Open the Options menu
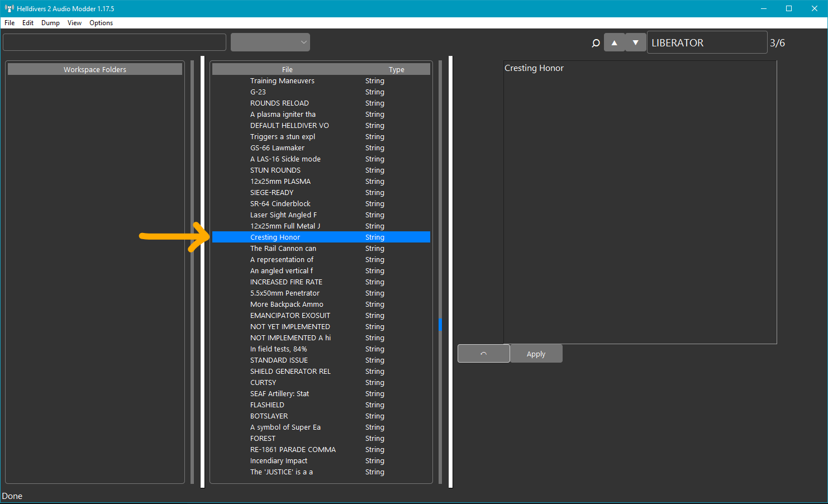The height and width of the screenshot is (504, 828). [101, 23]
